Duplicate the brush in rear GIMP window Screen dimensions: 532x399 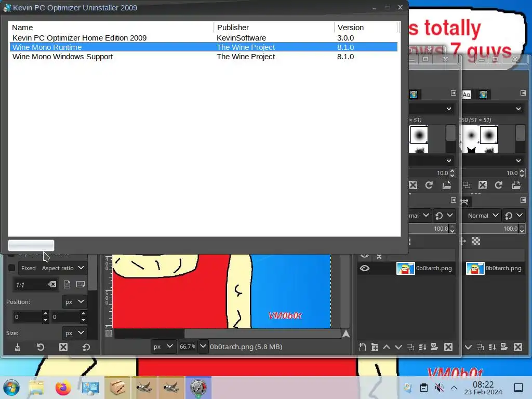coord(467,185)
